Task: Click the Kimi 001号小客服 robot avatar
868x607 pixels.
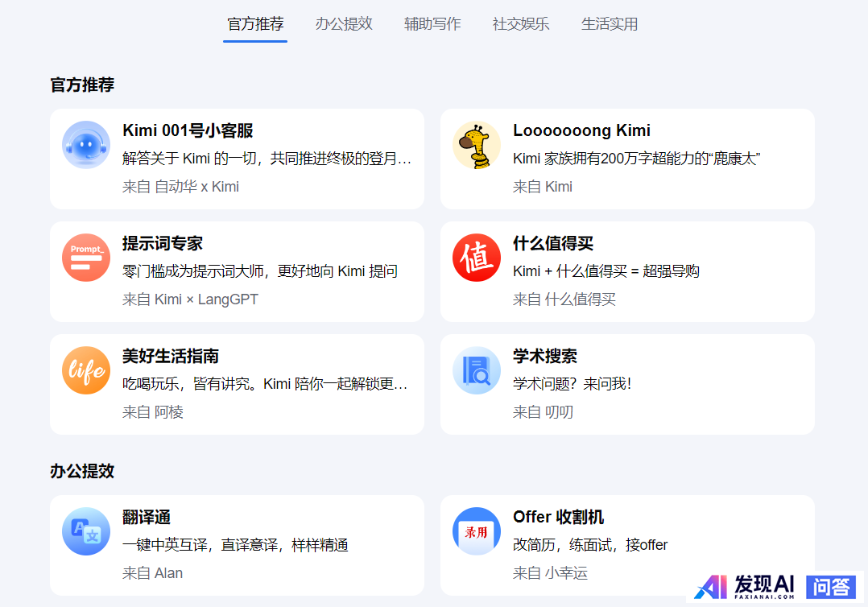Action: [86, 145]
